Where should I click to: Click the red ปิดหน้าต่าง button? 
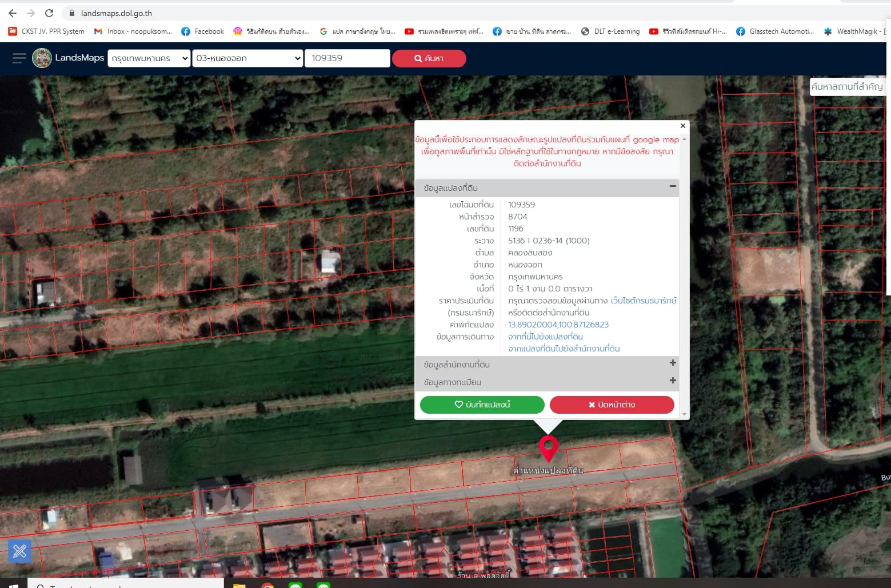tap(612, 405)
